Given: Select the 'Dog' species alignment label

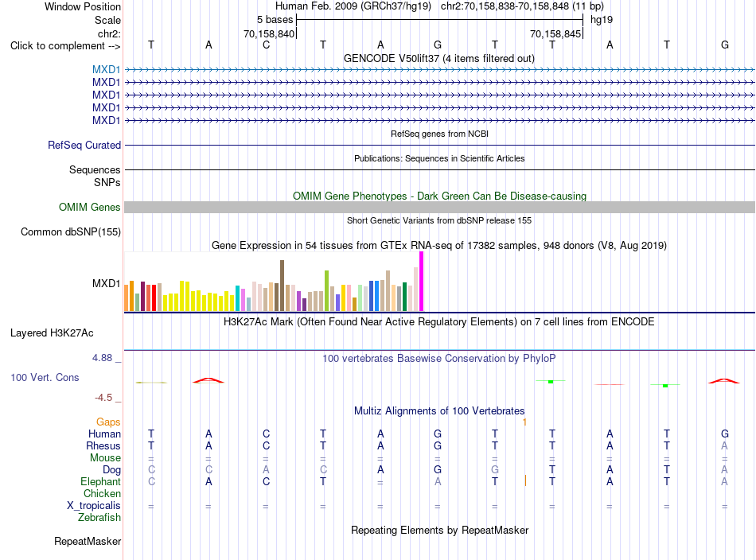Looking at the screenshot, I should point(111,470).
